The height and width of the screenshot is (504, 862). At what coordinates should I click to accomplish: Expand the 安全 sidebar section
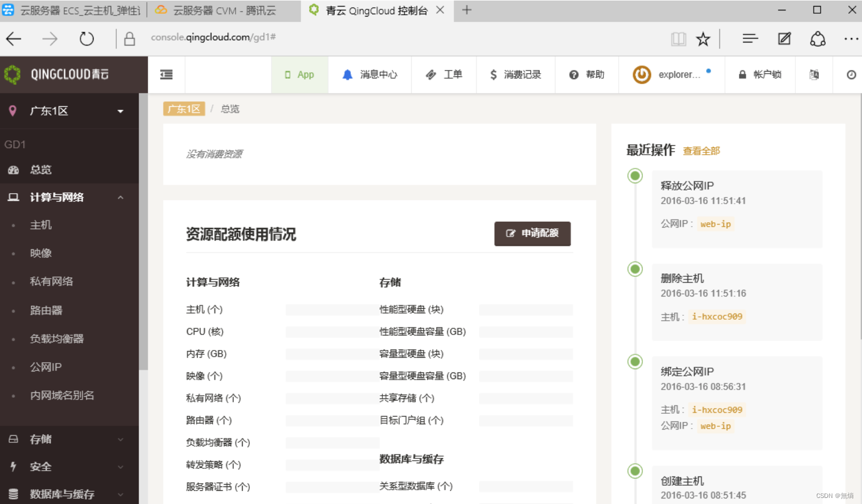(x=69, y=467)
